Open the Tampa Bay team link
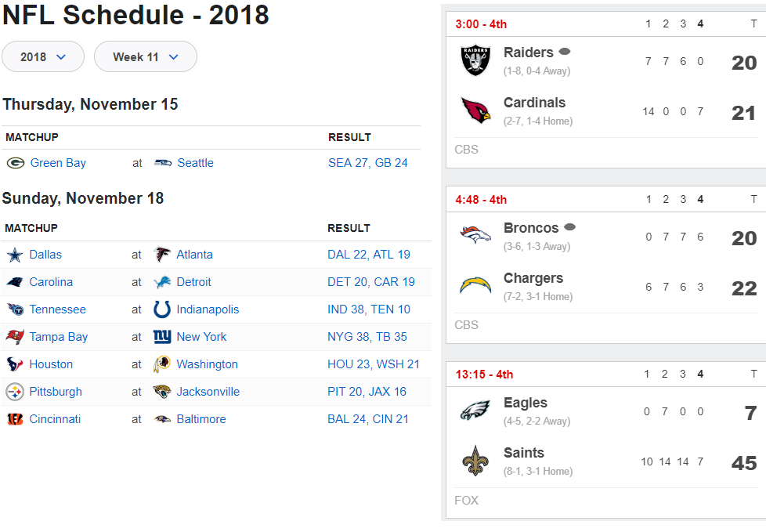The image size is (766, 532). point(59,337)
